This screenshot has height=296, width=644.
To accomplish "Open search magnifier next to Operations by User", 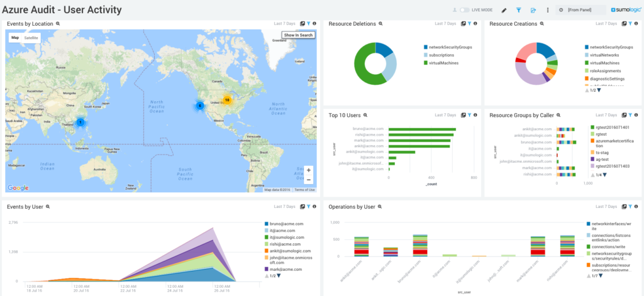I will coord(379,207).
